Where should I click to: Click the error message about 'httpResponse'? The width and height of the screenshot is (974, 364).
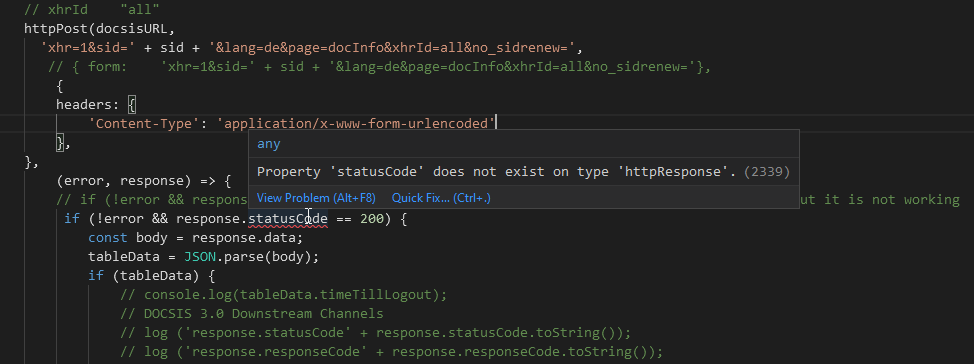[497, 172]
